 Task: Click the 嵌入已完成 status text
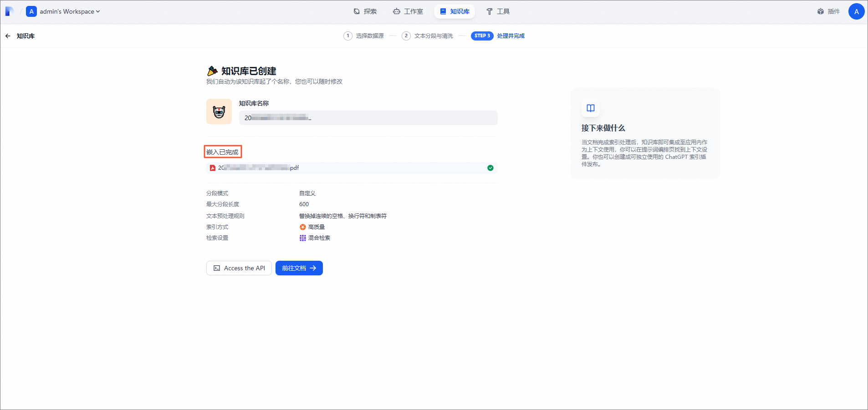point(223,152)
